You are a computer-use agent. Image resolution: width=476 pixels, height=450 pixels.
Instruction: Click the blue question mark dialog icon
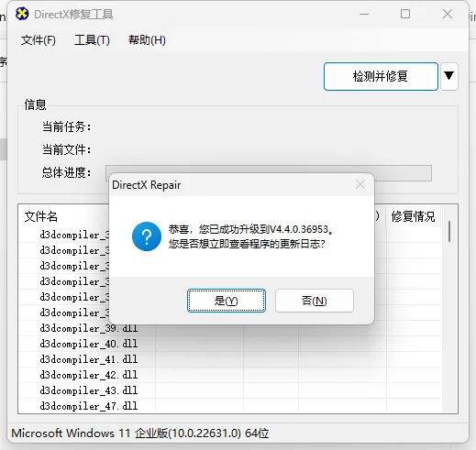[x=147, y=236]
